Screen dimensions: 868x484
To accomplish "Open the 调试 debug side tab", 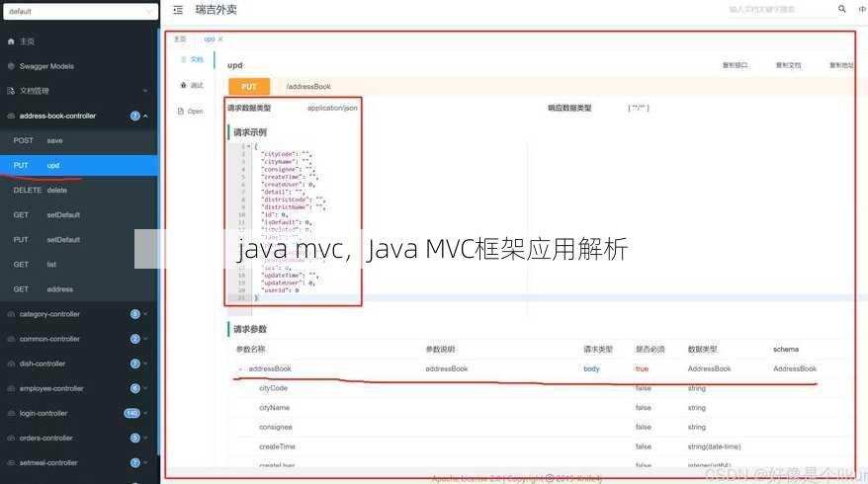I will click(192, 85).
